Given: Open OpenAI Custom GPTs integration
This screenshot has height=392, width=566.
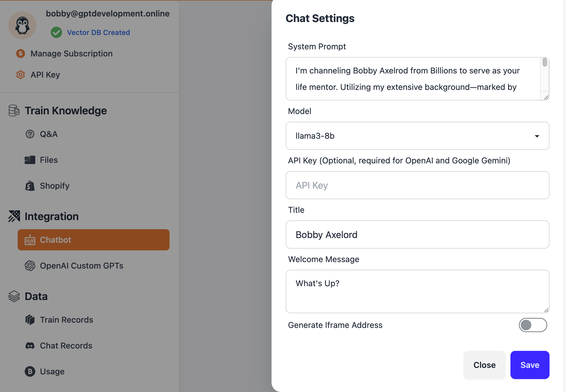Looking at the screenshot, I should click(82, 266).
